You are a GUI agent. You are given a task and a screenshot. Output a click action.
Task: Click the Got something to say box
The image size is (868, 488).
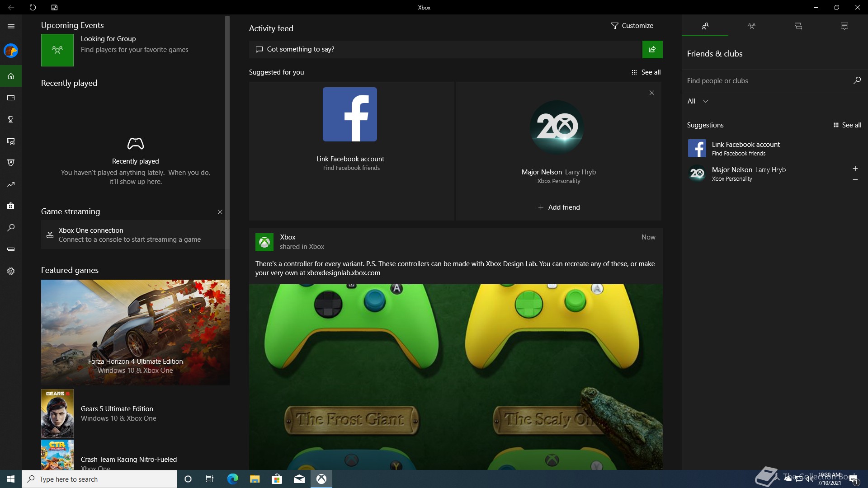(445, 49)
